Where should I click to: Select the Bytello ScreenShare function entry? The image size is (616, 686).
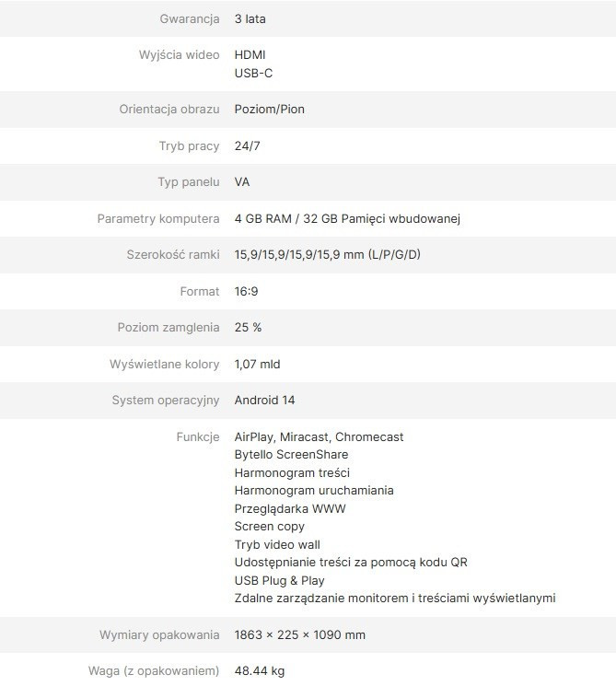(x=291, y=455)
